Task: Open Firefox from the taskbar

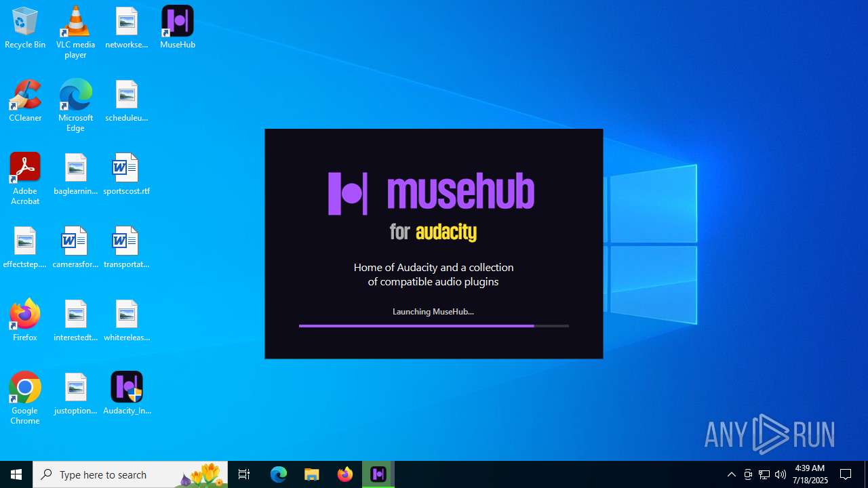Action: click(345, 474)
